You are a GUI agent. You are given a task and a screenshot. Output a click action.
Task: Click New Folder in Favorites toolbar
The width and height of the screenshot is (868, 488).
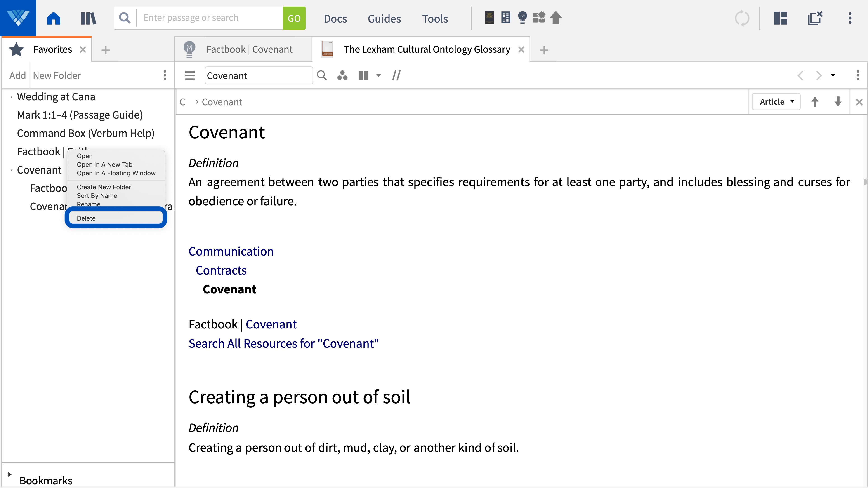57,75
